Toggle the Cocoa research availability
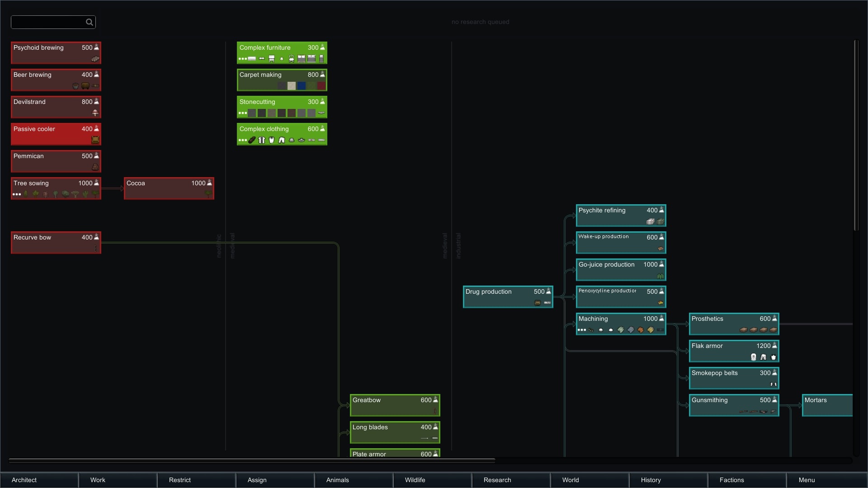The width and height of the screenshot is (868, 488). click(x=169, y=188)
